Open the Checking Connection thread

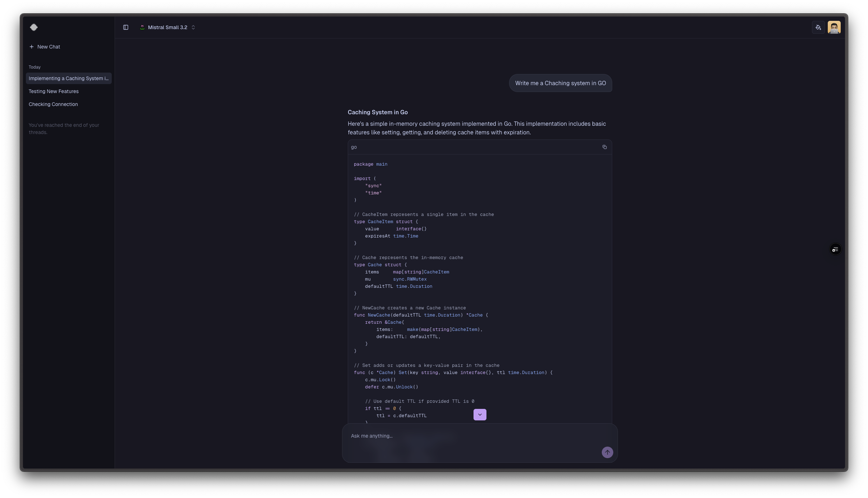pos(53,104)
